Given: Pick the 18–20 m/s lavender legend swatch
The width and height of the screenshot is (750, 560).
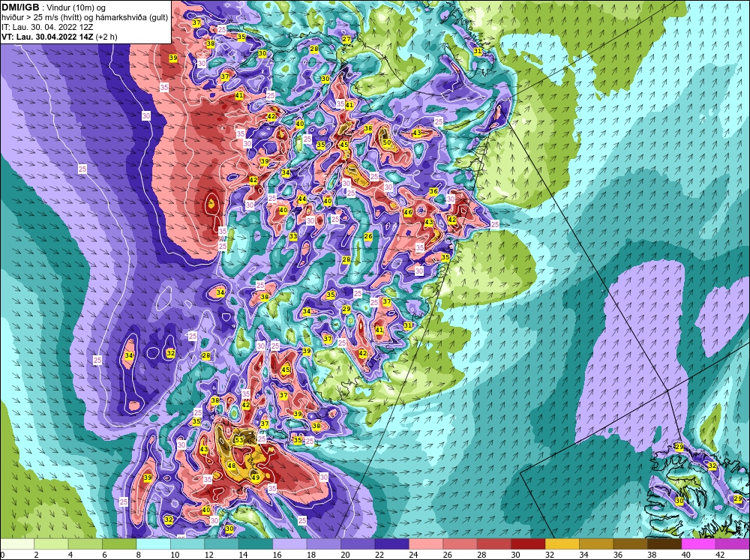Looking at the screenshot, I should click(x=324, y=544).
